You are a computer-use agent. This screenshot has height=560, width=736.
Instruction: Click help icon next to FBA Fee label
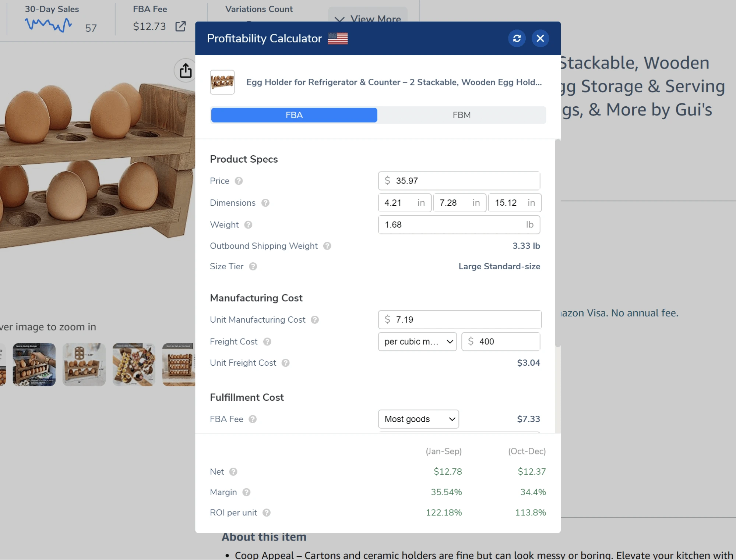pyautogui.click(x=252, y=419)
